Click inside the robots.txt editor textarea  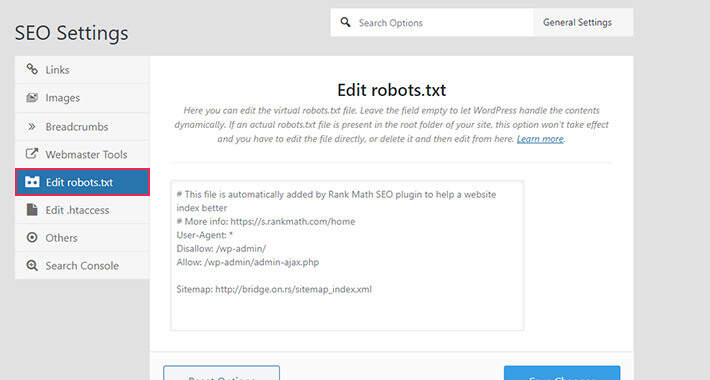pos(347,255)
